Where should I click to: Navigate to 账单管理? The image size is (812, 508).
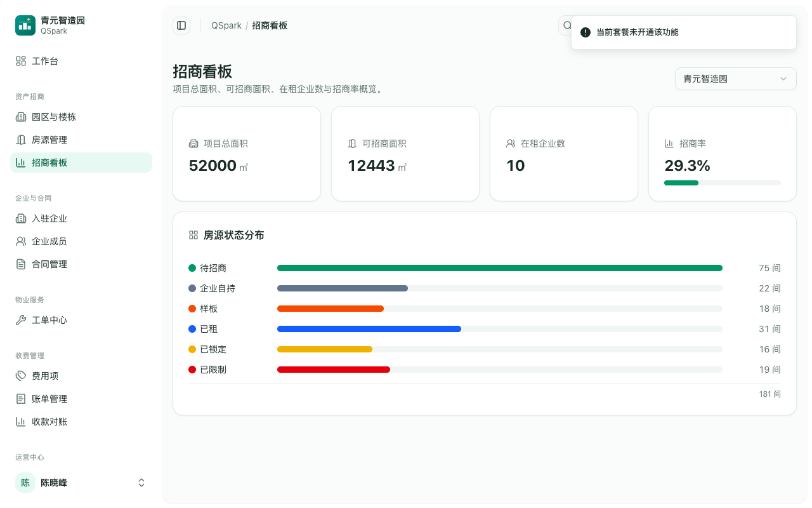81,399
